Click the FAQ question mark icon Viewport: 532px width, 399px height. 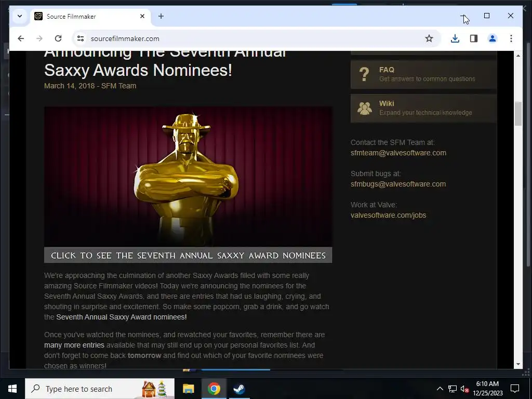[364, 74]
